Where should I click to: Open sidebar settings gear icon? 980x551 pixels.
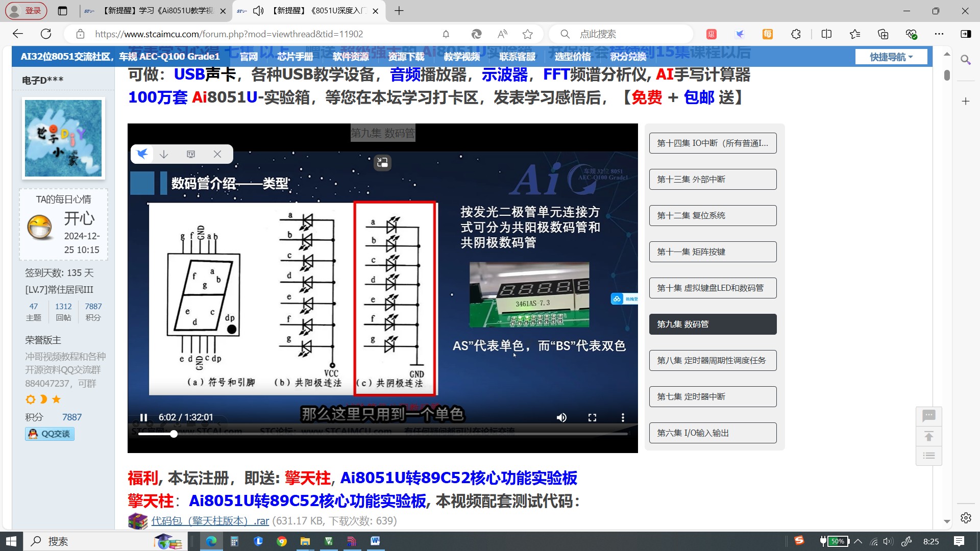coord(966,518)
